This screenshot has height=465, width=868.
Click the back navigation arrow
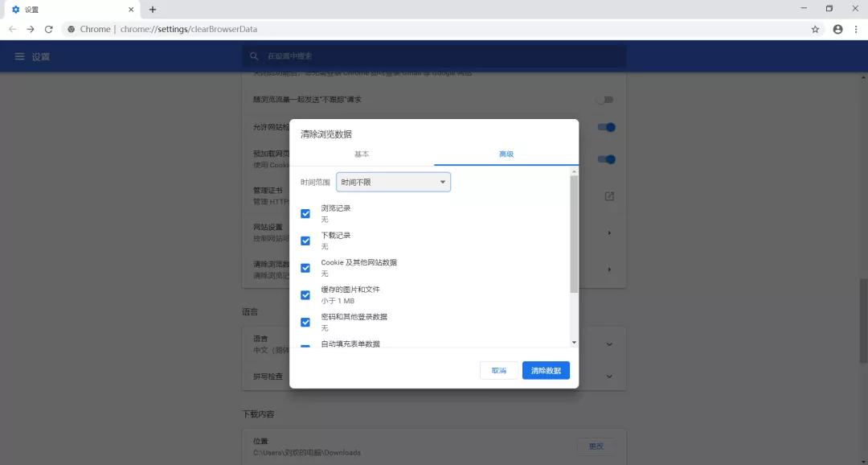coord(13,29)
